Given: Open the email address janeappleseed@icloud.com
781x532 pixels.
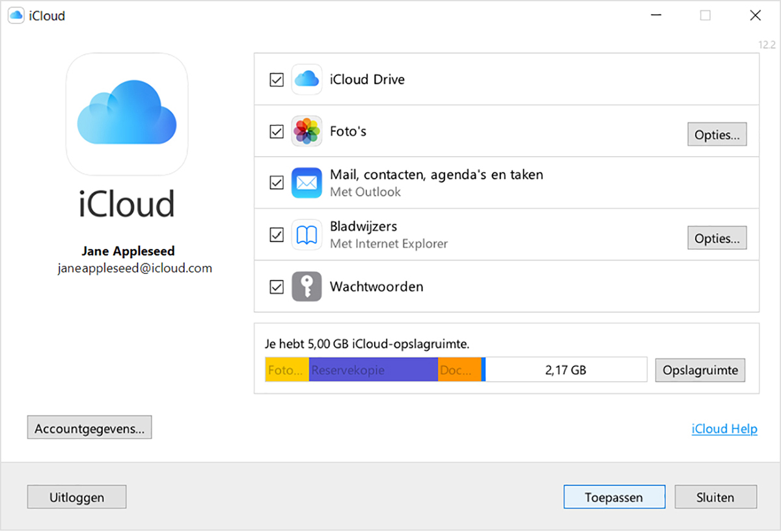Looking at the screenshot, I should (134, 267).
